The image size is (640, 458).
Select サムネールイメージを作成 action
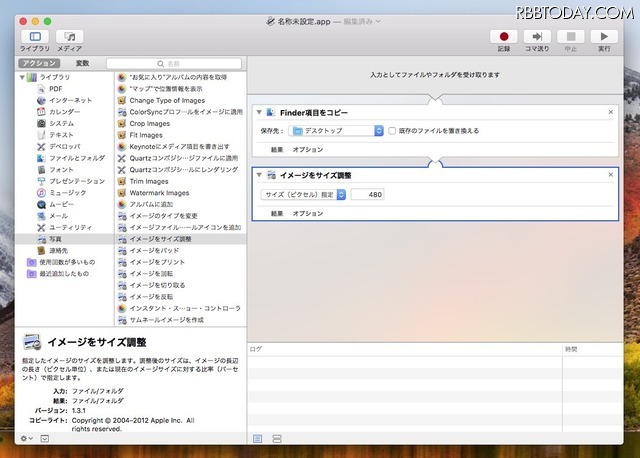167,320
